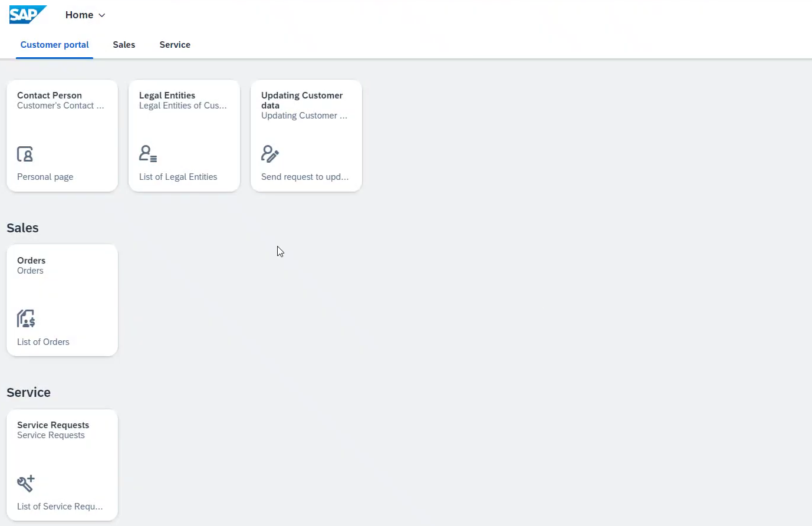Click the Updating Customer data tile
Image resolution: width=812 pixels, height=526 pixels.
coord(306,135)
